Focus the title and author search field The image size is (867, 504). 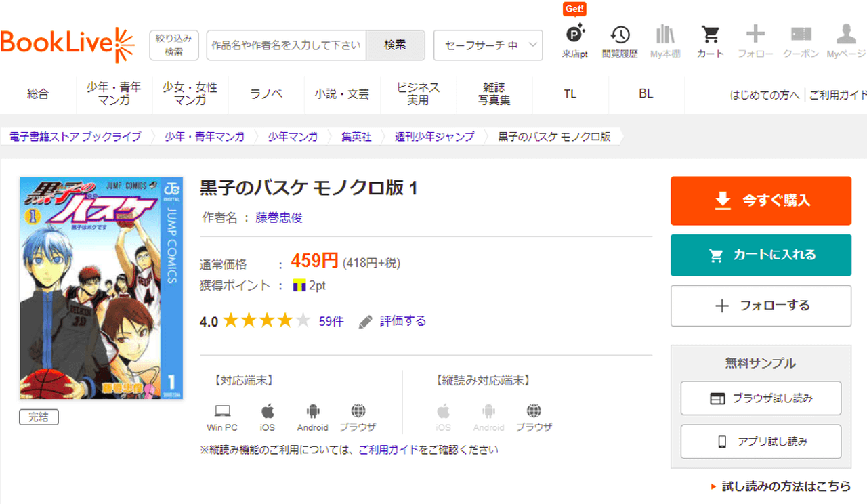(x=286, y=45)
